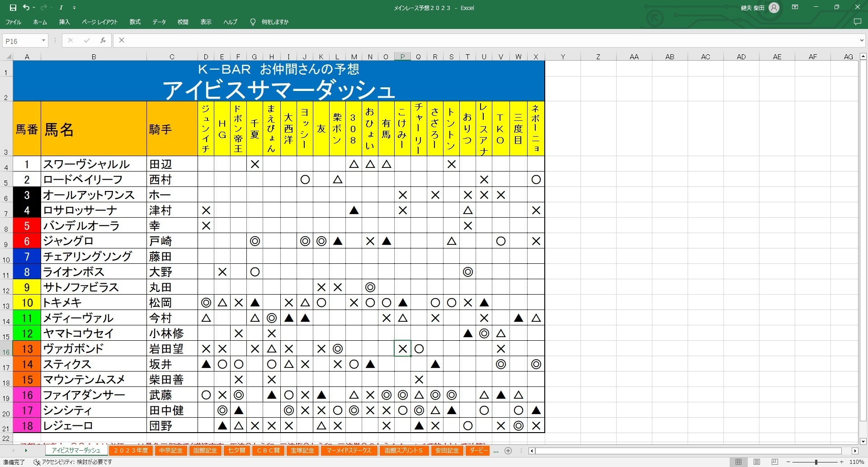868x467 pixels.
Task: Click the 何をしますか search box
Action: click(x=275, y=22)
